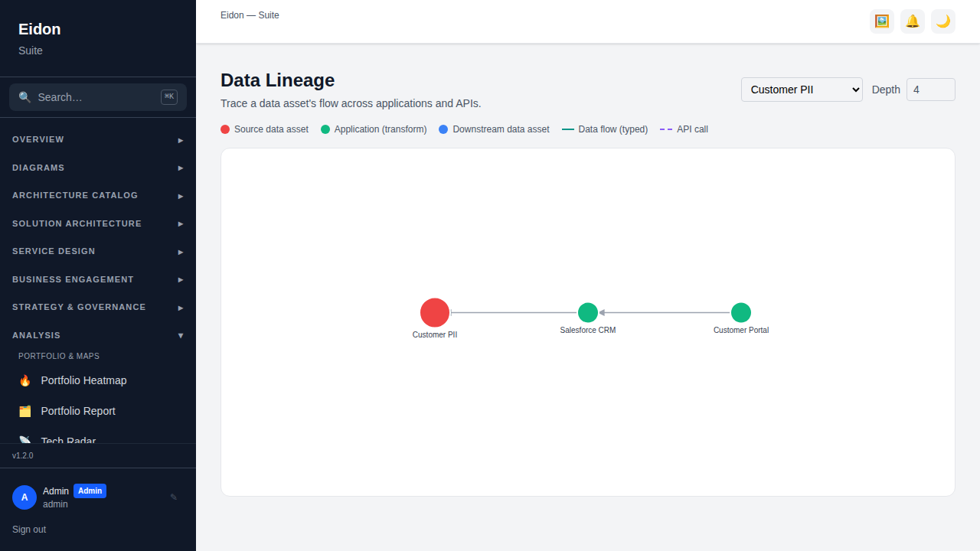Collapse the Analysis section
This screenshot has height=551, width=980.
tap(98, 335)
